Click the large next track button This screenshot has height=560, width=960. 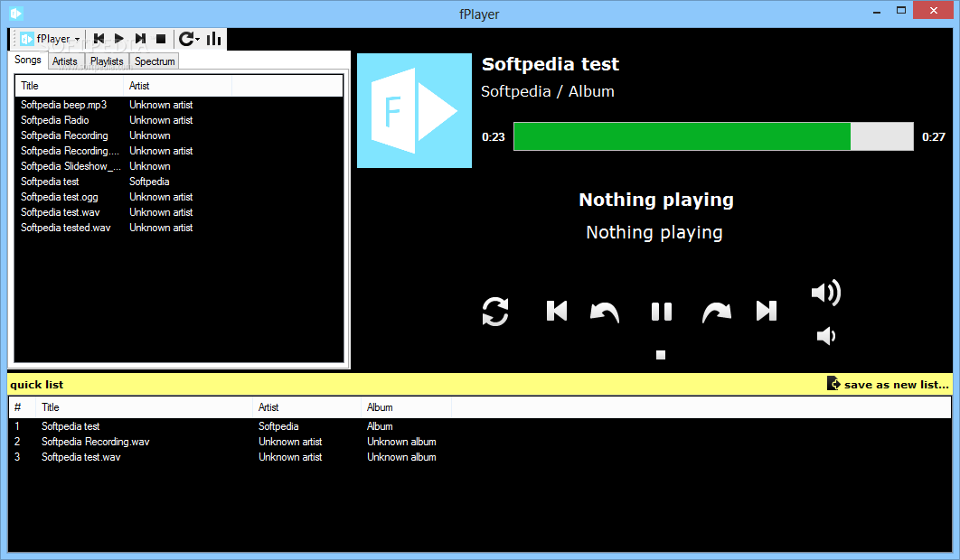click(767, 311)
